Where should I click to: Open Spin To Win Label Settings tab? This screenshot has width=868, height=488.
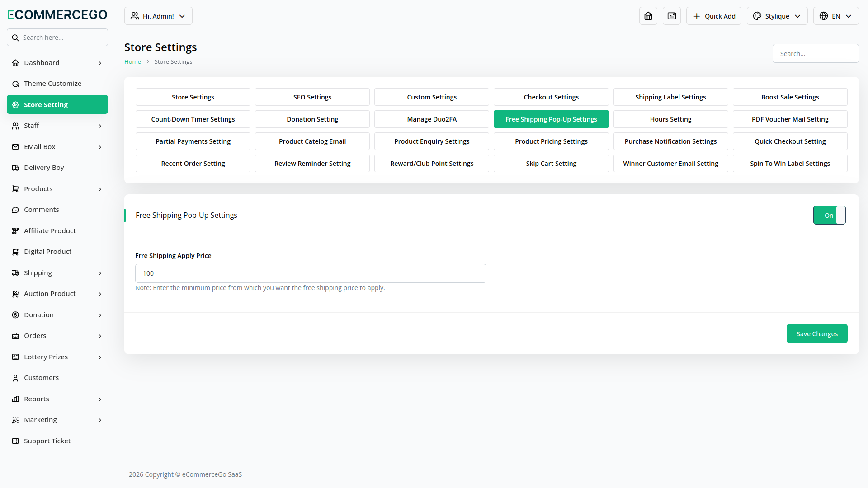(x=790, y=163)
